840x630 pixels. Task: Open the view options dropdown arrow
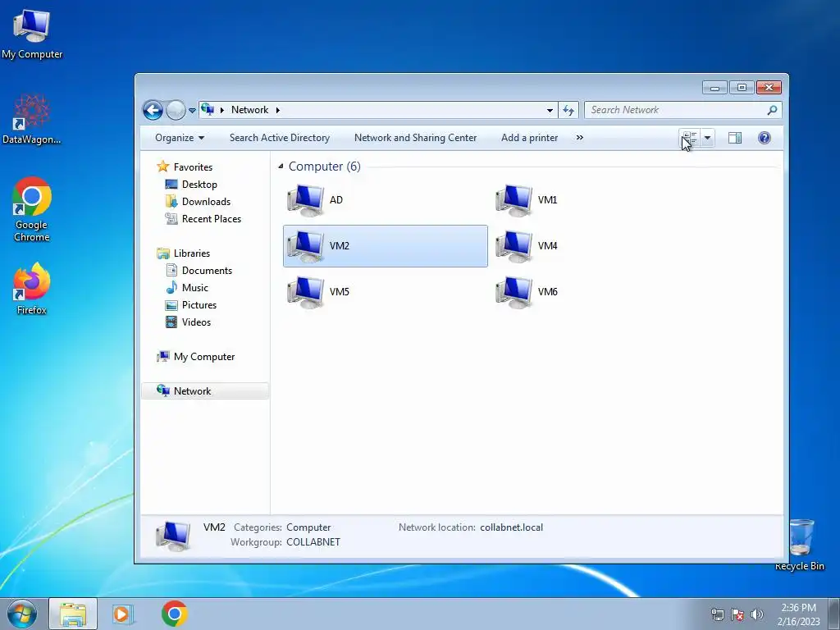pyautogui.click(x=707, y=138)
